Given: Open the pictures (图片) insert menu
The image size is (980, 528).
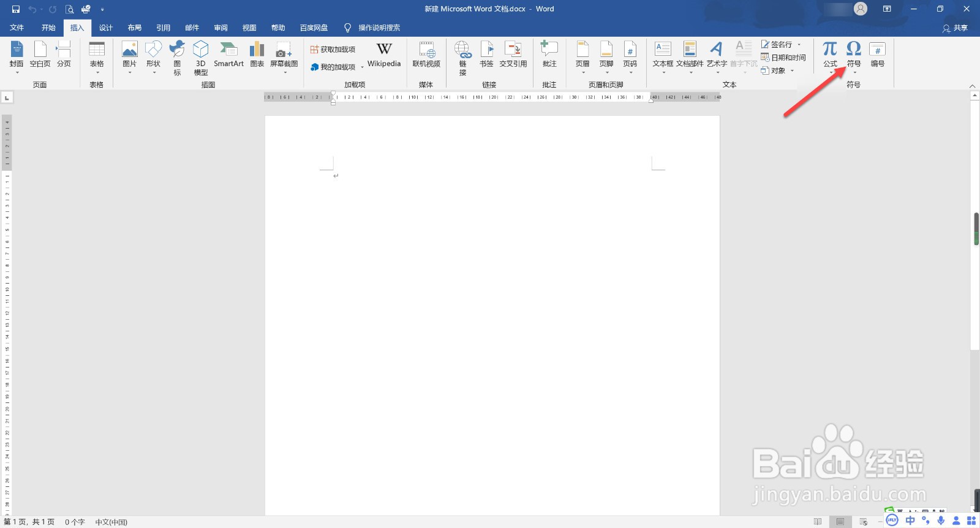Looking at the screenshot, I should [x=130, y=56].
